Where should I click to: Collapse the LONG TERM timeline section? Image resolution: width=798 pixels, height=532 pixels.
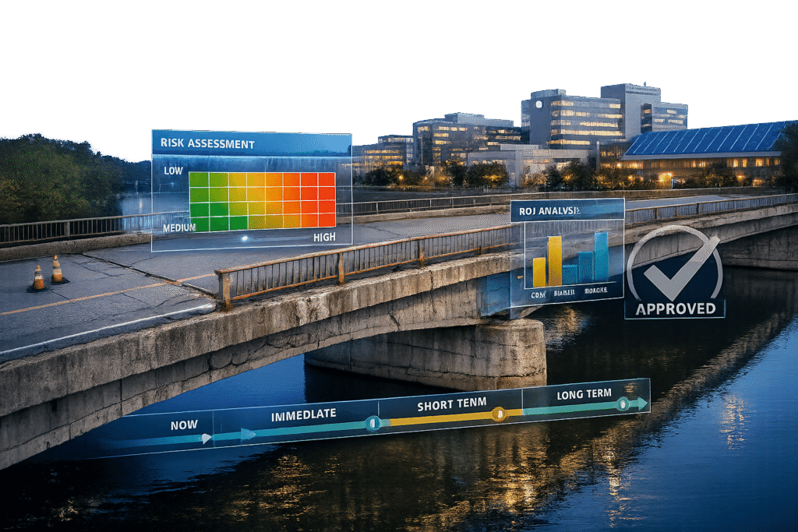pyautogui.click(x=584, y=393)
